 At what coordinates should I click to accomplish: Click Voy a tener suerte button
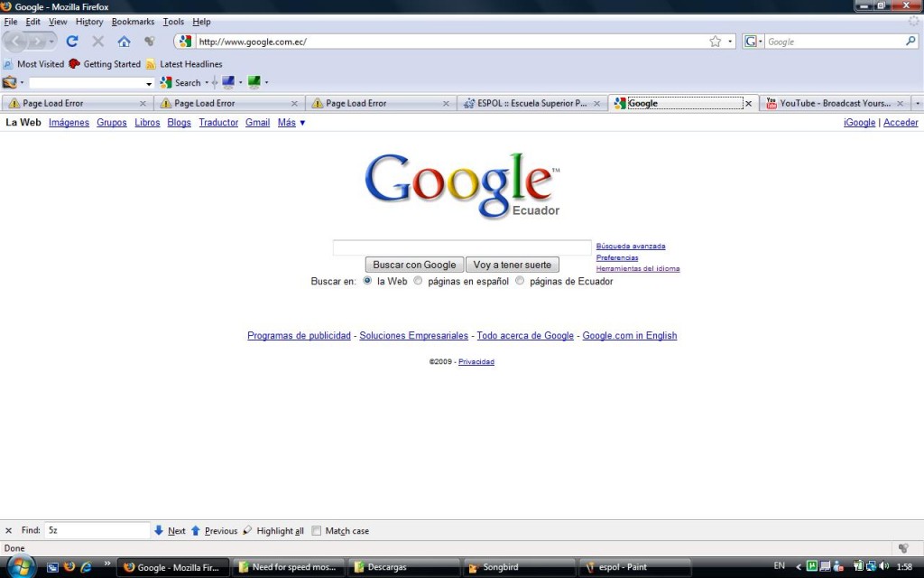point(513,265)
